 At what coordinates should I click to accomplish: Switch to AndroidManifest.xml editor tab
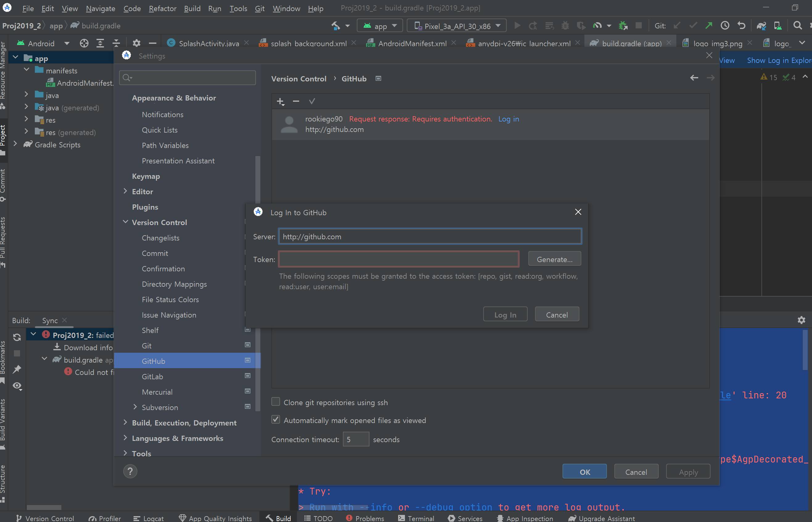click(412, 43)
